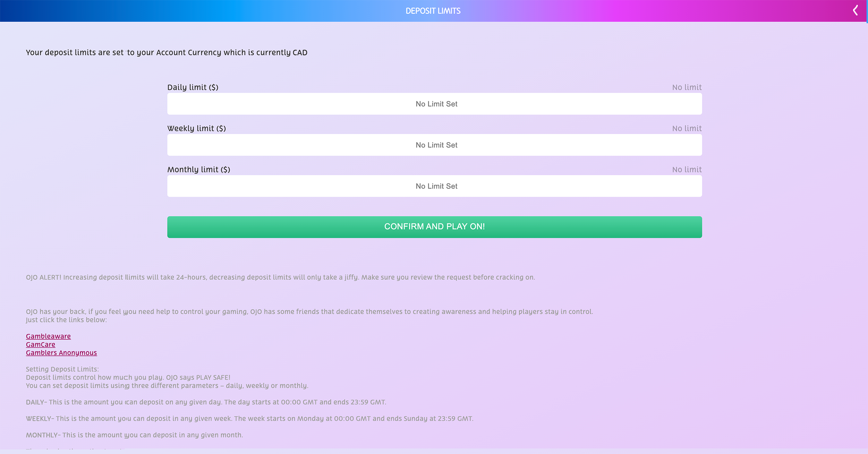Image resolution: width=868 pixels, height=454 pixels.
Task: Focus the Weekly limit input field
Action: (434, 145)
